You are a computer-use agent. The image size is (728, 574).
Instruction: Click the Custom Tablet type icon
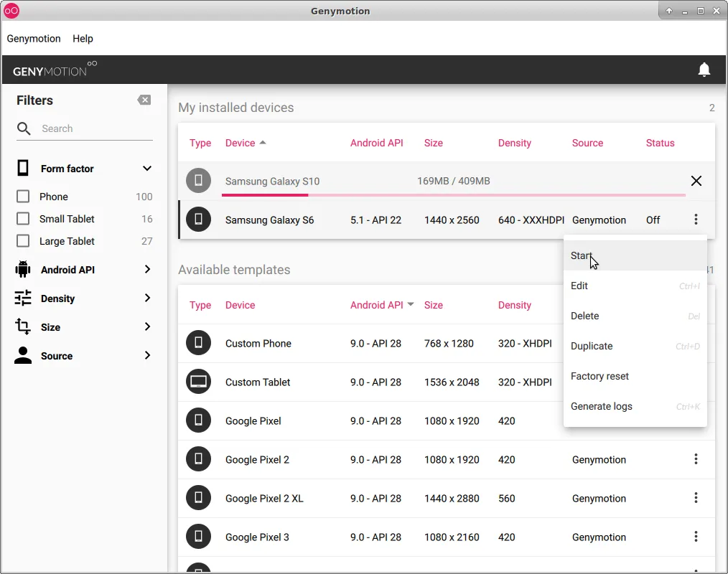point(198,382)
